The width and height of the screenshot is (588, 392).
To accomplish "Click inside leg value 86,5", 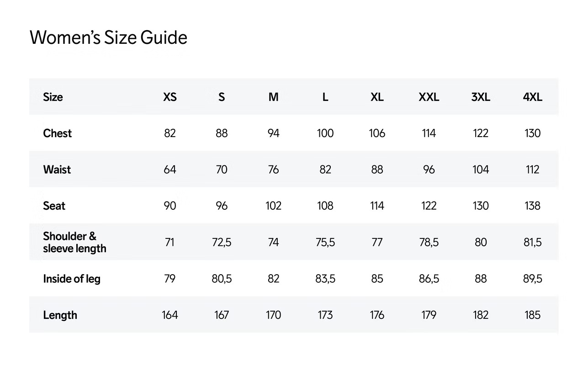I will (x=429, y=279).
